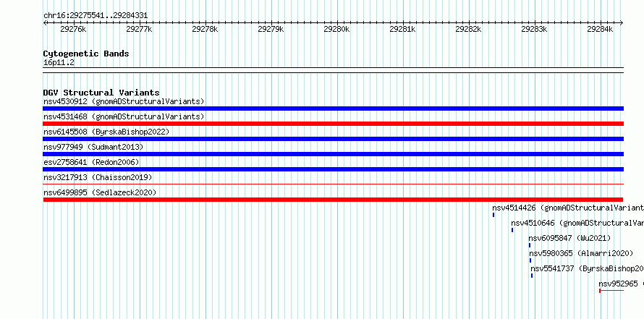Click the nsv4530912 gnomAD variant label
Viewport: 644px width, 319px height.
pyautogui.click(x=124, y=101)
